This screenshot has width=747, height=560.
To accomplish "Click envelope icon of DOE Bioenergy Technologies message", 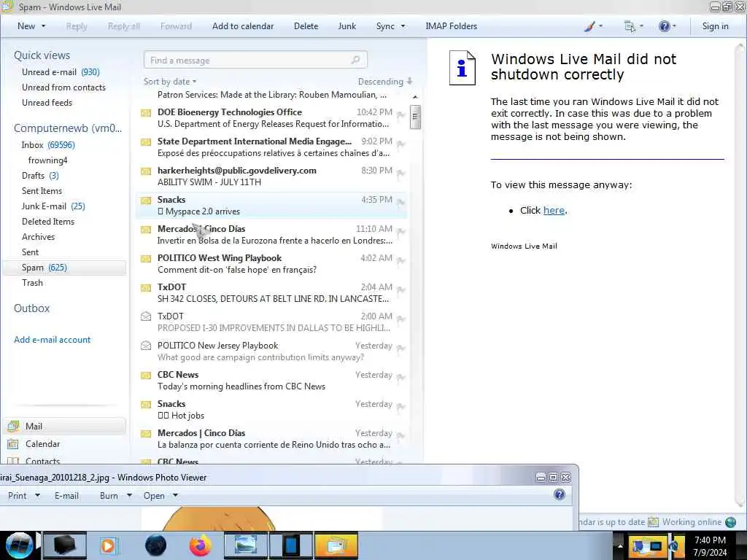I will [x=146, y=113].
